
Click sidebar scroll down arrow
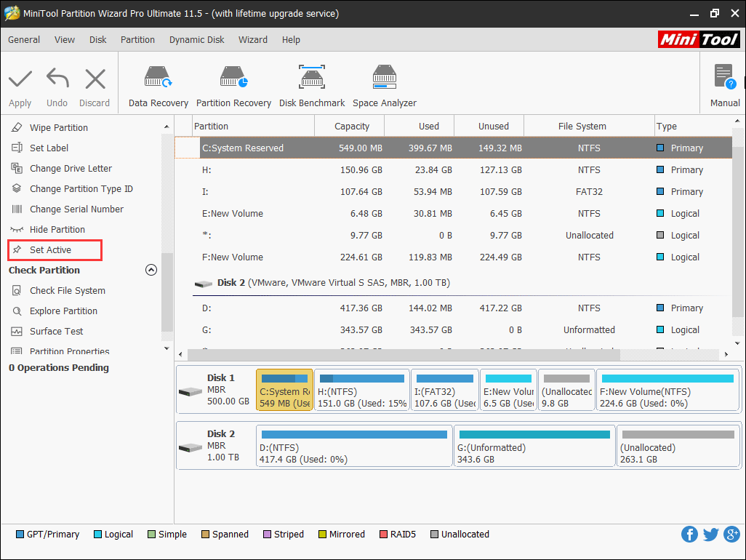tap(167, 349)
